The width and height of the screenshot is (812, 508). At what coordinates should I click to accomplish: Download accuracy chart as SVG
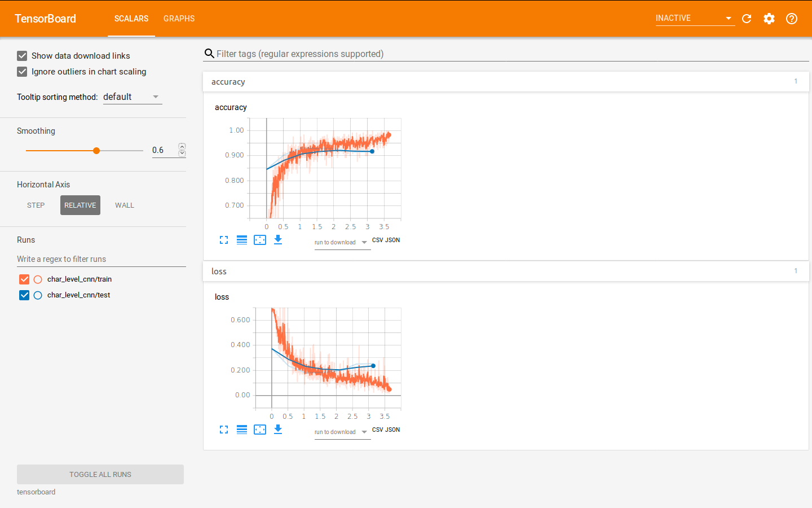click(278, 240)
